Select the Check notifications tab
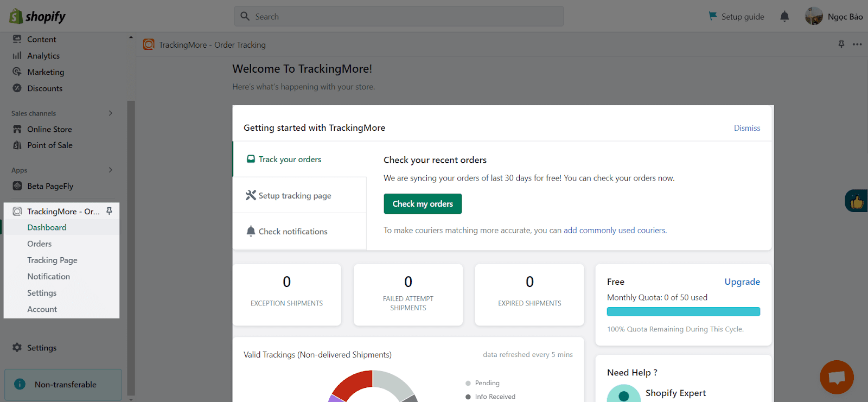 pyautogui.click(x=299, y=231)
